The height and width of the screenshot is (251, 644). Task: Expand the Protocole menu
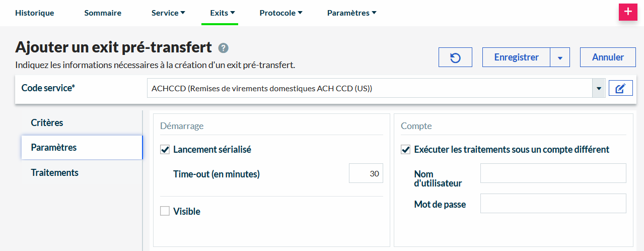pyautogui.click(x=281, y=13)
